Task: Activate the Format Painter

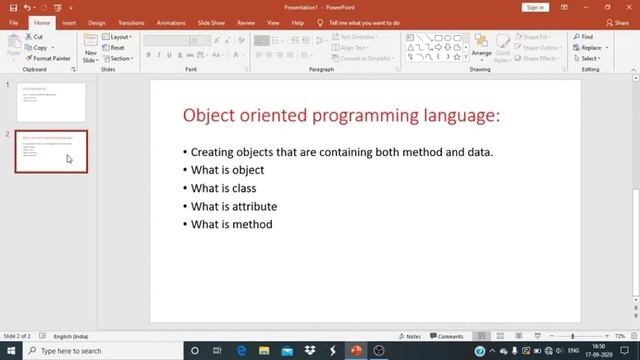Action: (x=48, y=58)
